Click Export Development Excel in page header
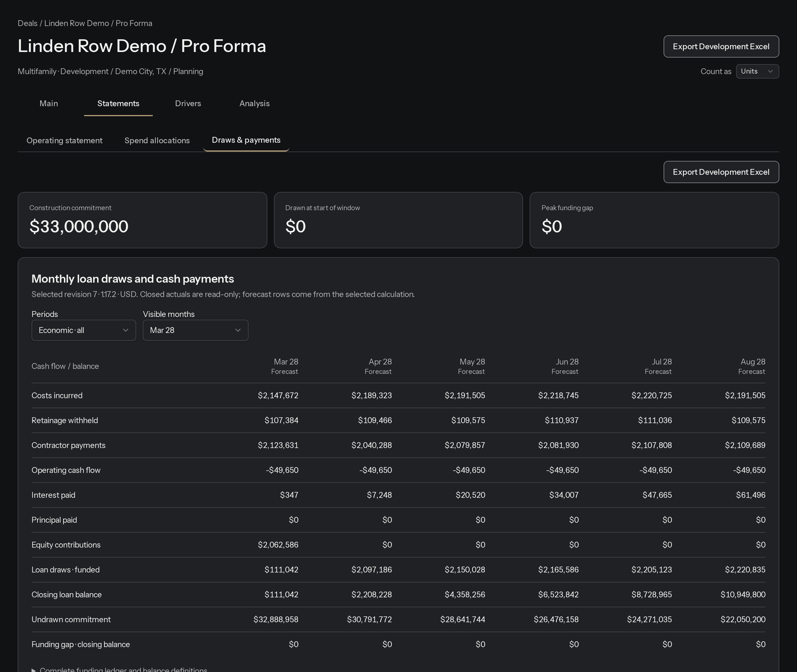The width and height of the screenshot is (797, 672). tap(721, 46)
